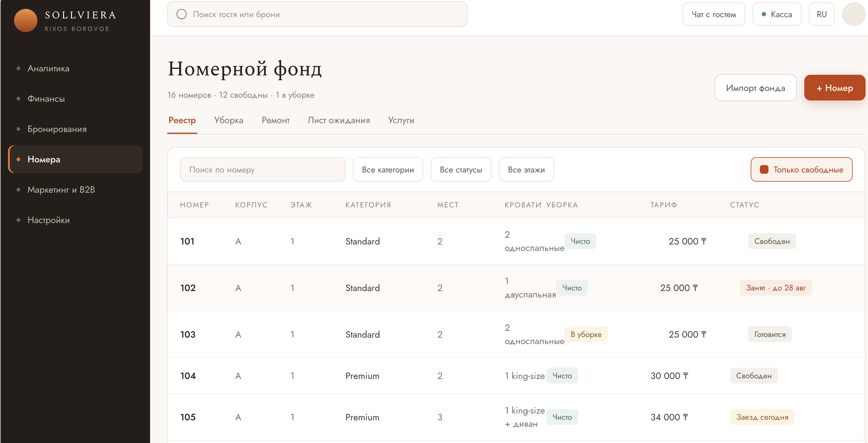
Task: Open Настройки in sidebar
Action: tap(75, 220)
